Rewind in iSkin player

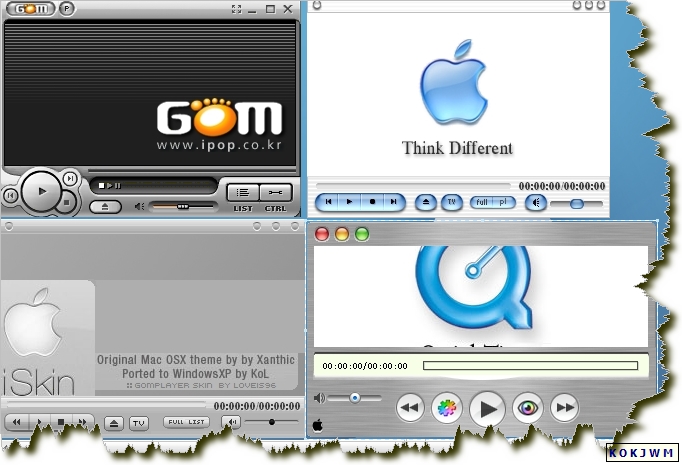17,422
